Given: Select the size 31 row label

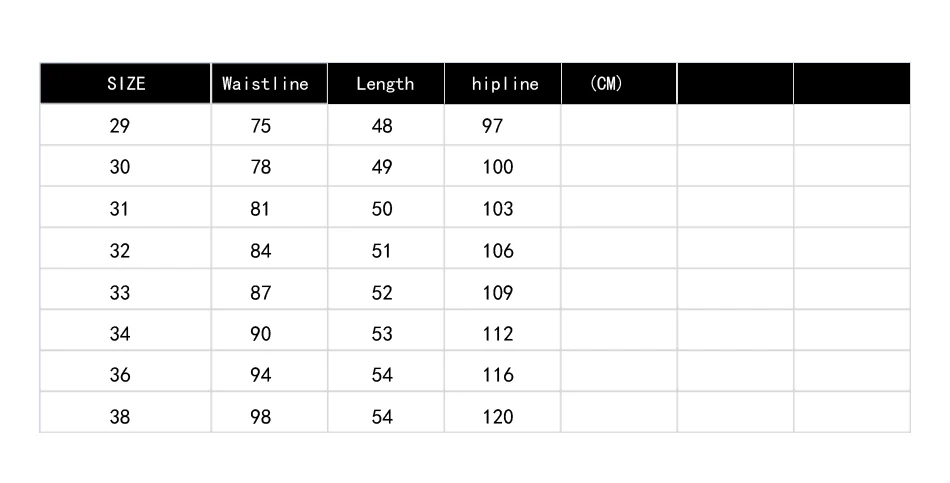Looking at the screenshot, I should (x=120, y=209).
